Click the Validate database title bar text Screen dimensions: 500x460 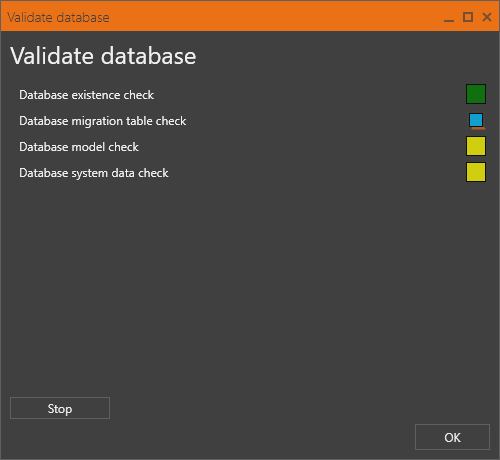point(58,17)
